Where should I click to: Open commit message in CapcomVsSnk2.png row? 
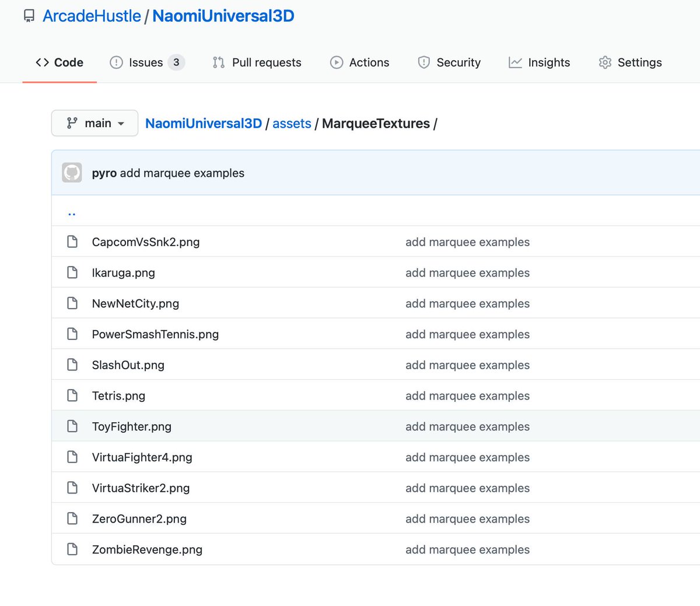point(467,242)
